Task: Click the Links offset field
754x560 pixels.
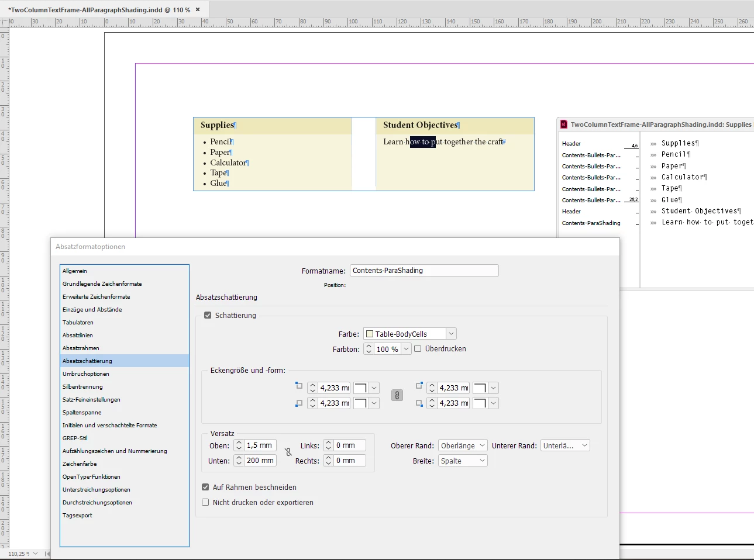Action: click(350, 445)
